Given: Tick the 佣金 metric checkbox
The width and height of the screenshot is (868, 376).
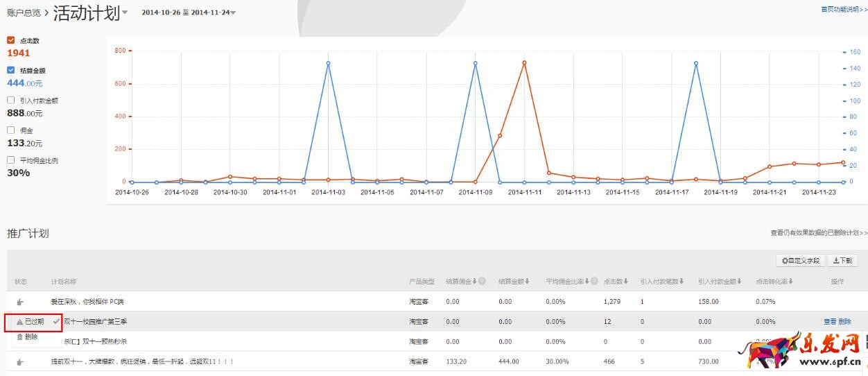Looking at the screenshot, I should point(11,130).
